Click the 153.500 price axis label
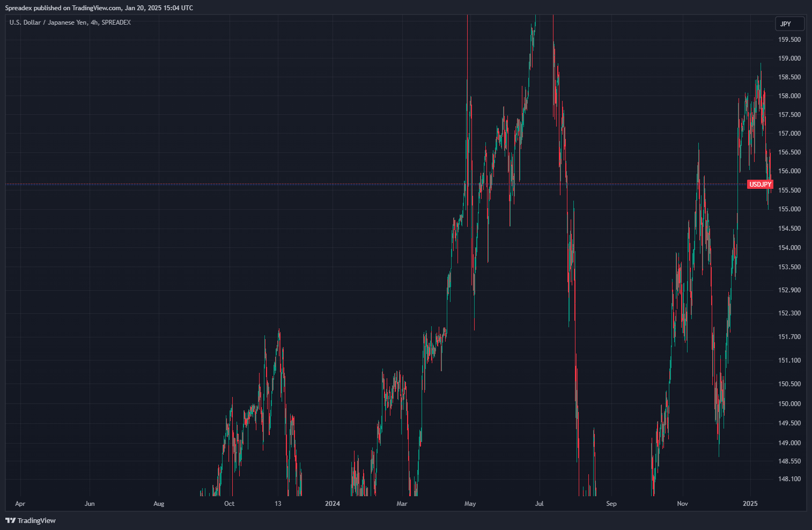This screenshot has height=530, width=812. coord(789,267)
